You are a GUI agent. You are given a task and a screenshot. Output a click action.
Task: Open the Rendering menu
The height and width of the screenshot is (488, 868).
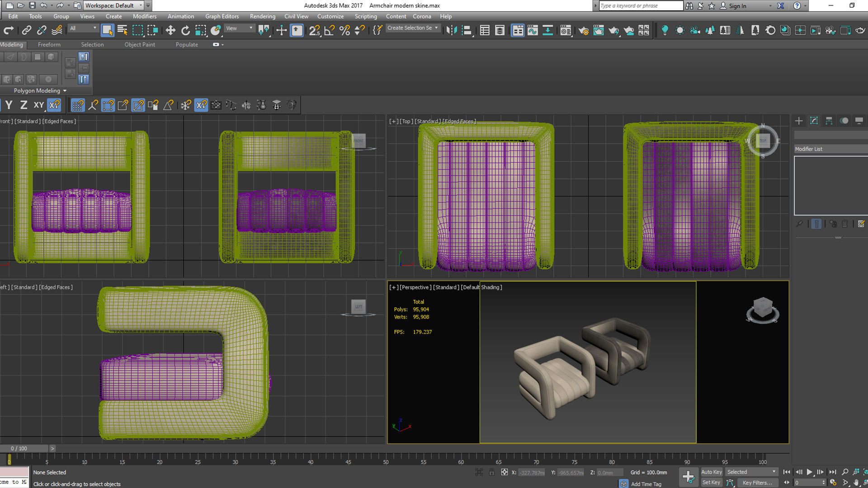(x=262, y=16)
